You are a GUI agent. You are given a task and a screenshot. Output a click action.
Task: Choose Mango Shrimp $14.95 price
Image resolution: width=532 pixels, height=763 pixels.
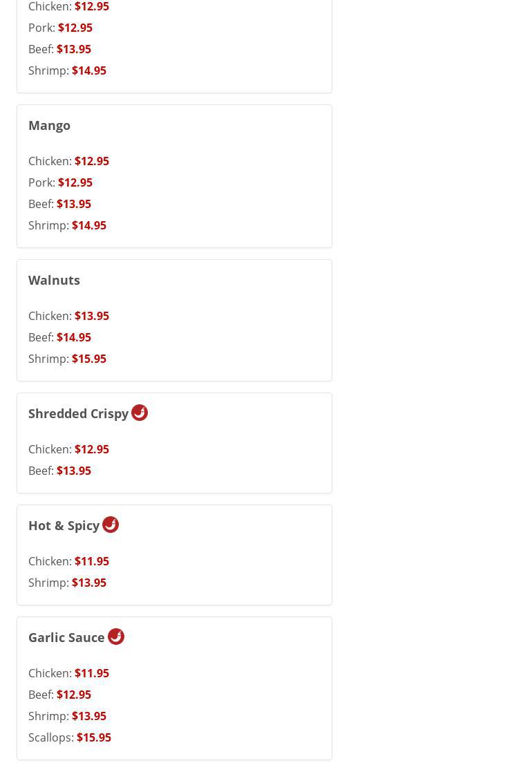point(88,225)
